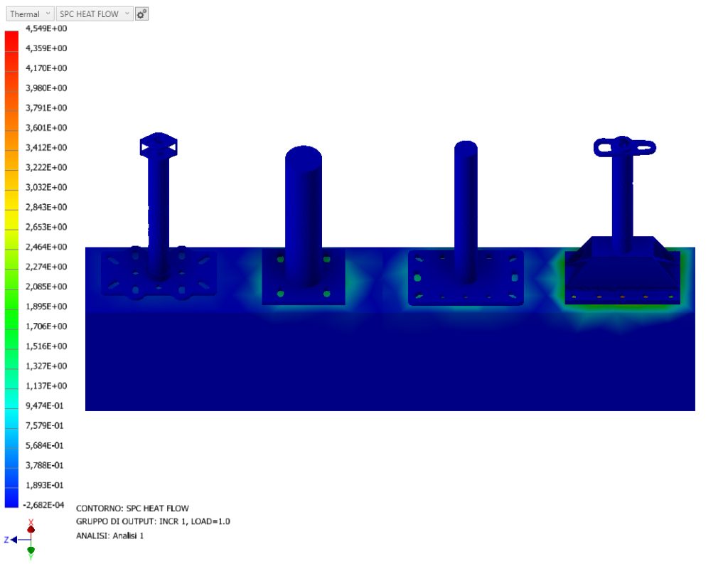
Task: Select legend value 3,222E+00
Action: [x=46, y=167]
